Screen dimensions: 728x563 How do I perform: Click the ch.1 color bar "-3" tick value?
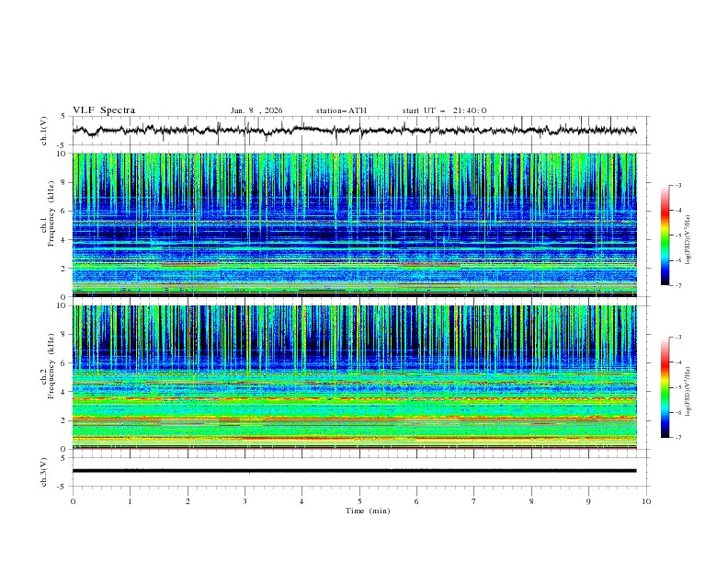[678, 185]
